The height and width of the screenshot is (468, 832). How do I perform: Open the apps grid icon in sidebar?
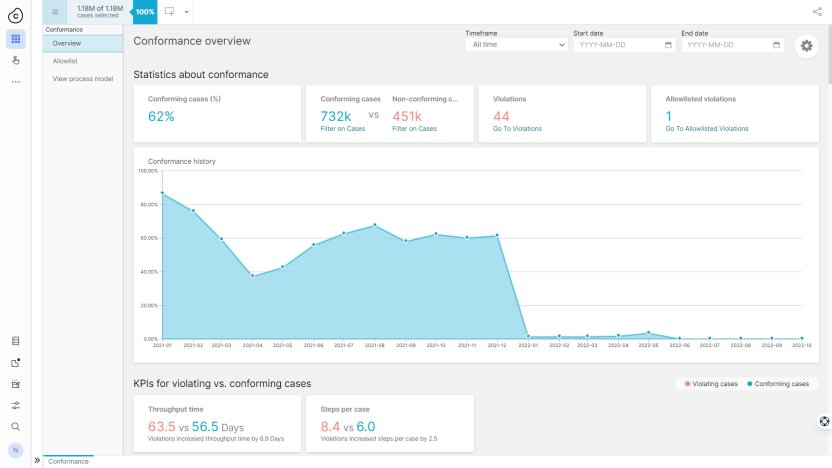tap(15, 39)
